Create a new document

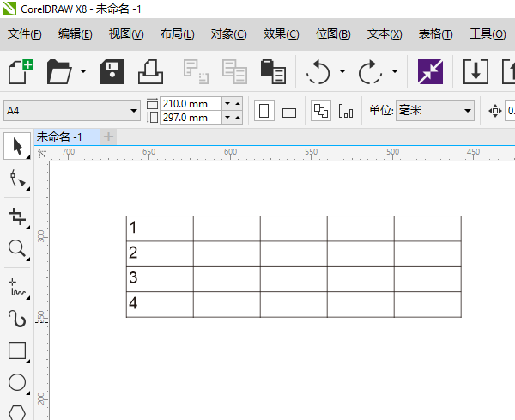coord(21,71)
